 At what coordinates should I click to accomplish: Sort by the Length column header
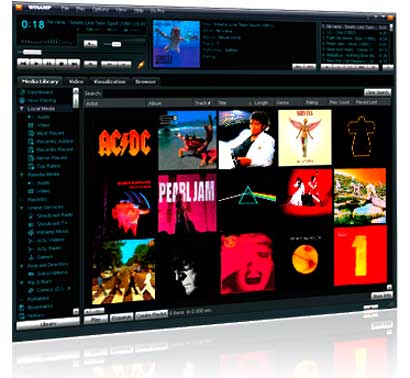click(x=261, y=103)
